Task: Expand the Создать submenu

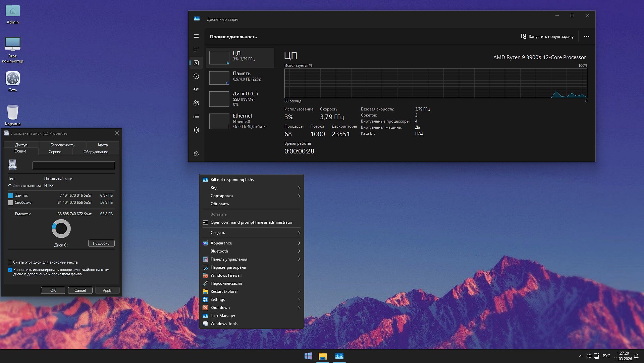Action: click(252, 233)
